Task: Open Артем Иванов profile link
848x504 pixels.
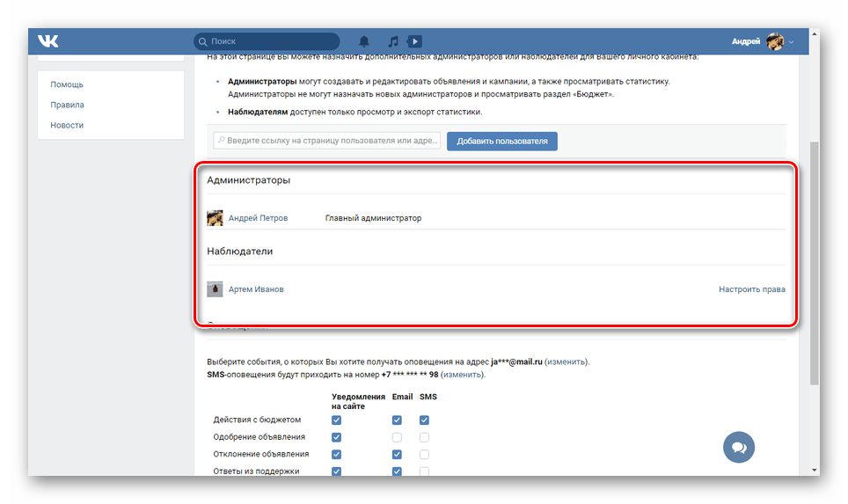Action: coord(256,289)
